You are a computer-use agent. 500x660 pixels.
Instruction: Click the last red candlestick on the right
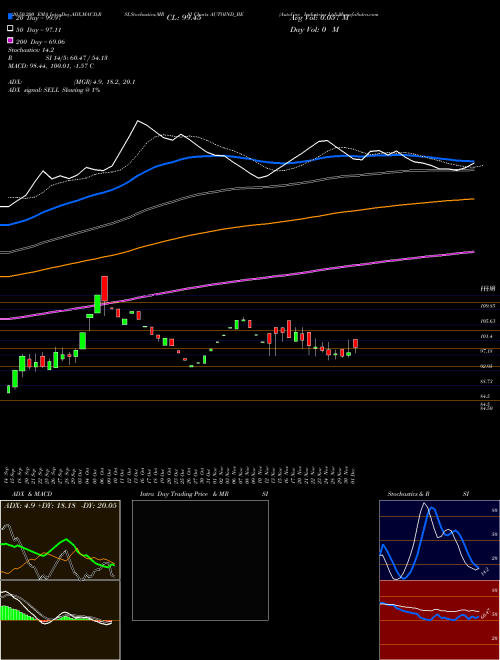coord(356,343)
